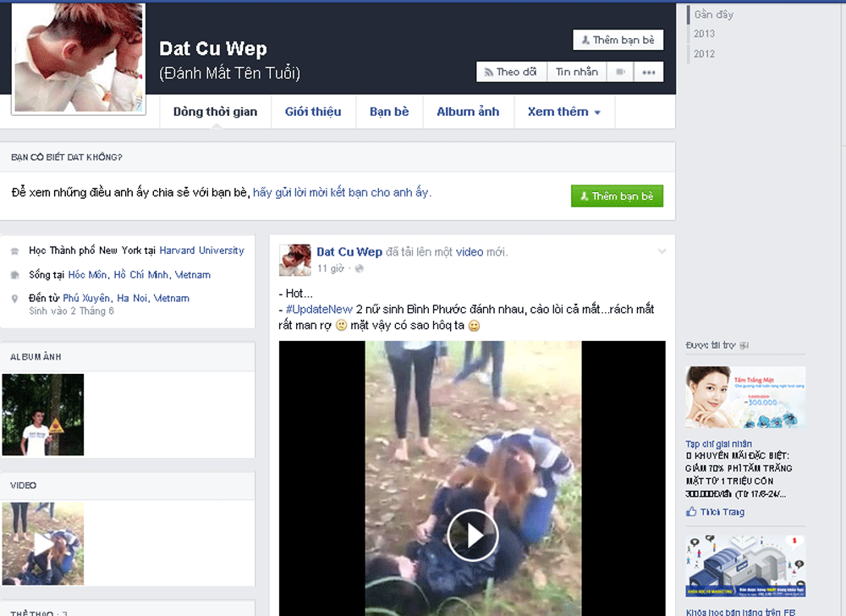Click the globe privacy icon on the post
The image size is (846, 616).
click(359, 268)
